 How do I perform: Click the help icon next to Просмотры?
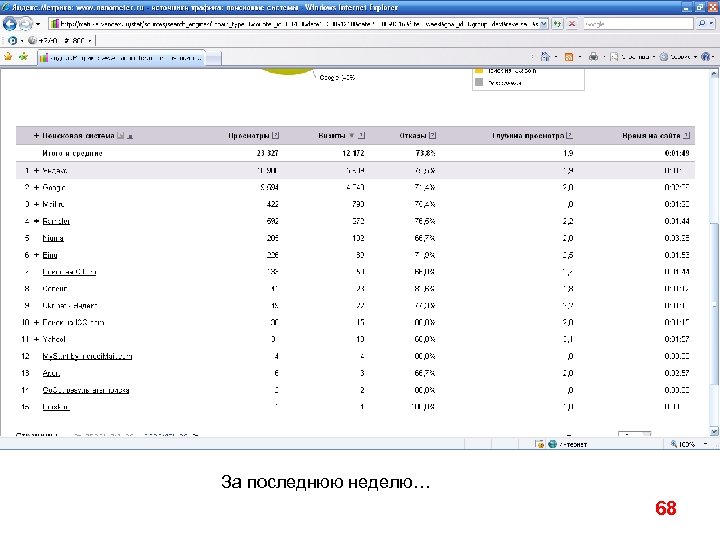pyautogui.click(x=276, y=135)
